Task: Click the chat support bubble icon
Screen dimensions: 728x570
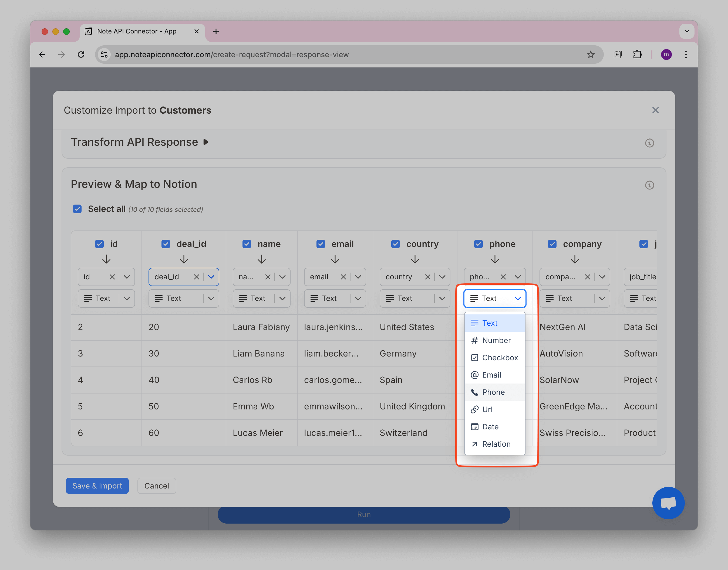Action: (668, 503)
